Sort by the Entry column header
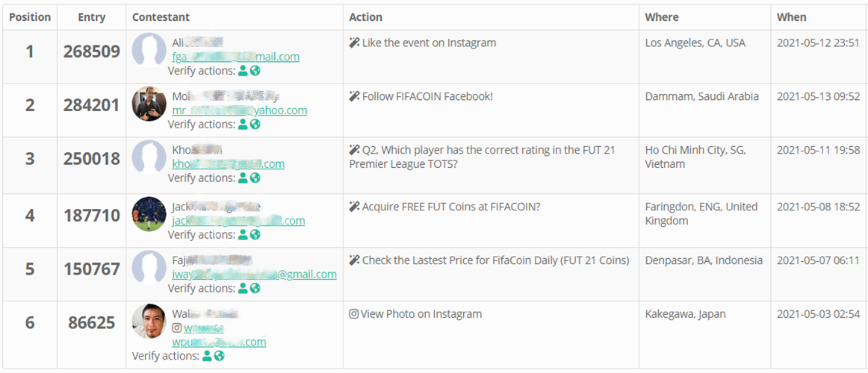This screenshot has width=868, height=373. pos(91,17)
